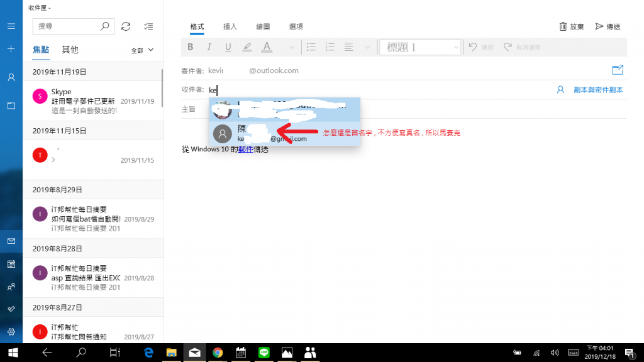The image size is (644, 362).
Task: Open Skype 註冊電子郵件已更新 message
Action: coord(93,101)
